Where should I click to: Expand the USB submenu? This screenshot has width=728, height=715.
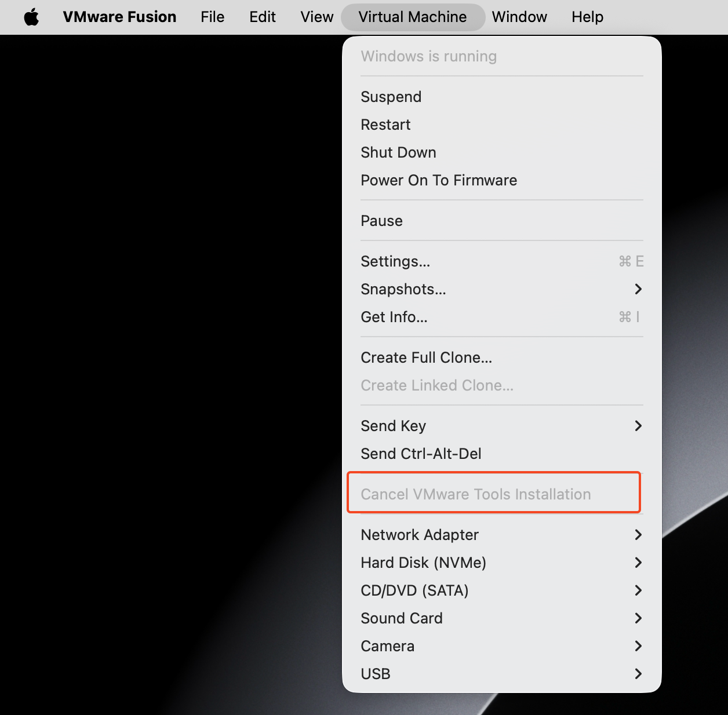(x=502, y=674)
